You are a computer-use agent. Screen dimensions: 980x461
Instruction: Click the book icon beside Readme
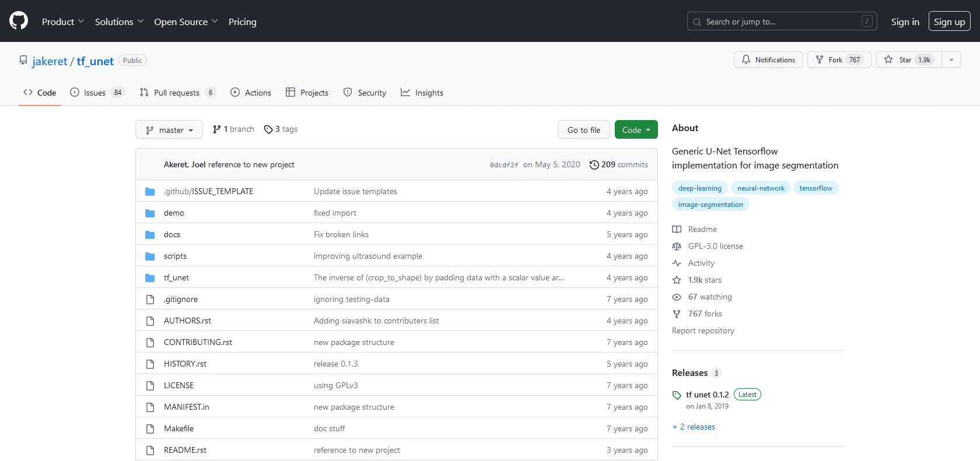[677, 230]
